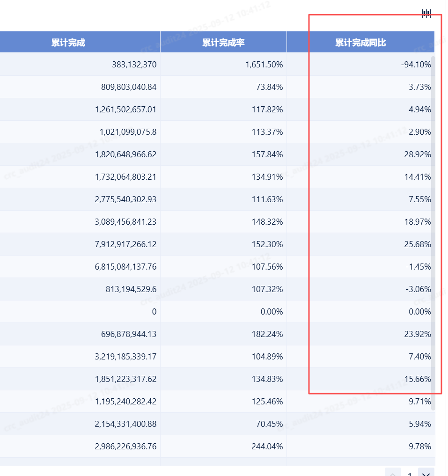The image size is (448, 476).
Task: Click the 244.04% completion rate cell
Action: [267, 447]
